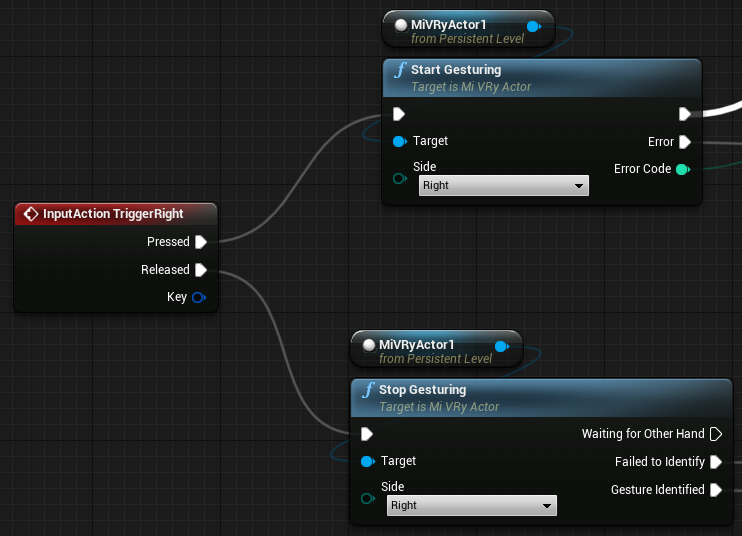Viewport: 742px width, 536px height.
Task: Click Start Gesturing input execution pin
Action: (399, 114)
